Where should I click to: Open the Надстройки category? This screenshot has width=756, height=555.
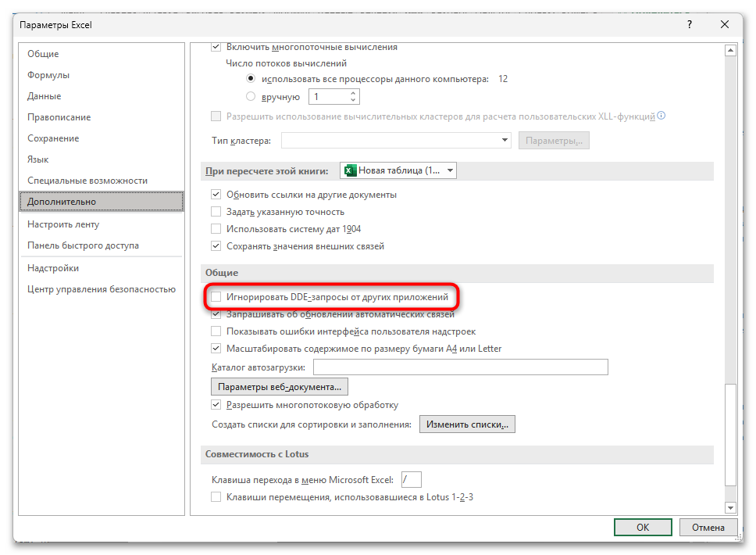point(102,268)
